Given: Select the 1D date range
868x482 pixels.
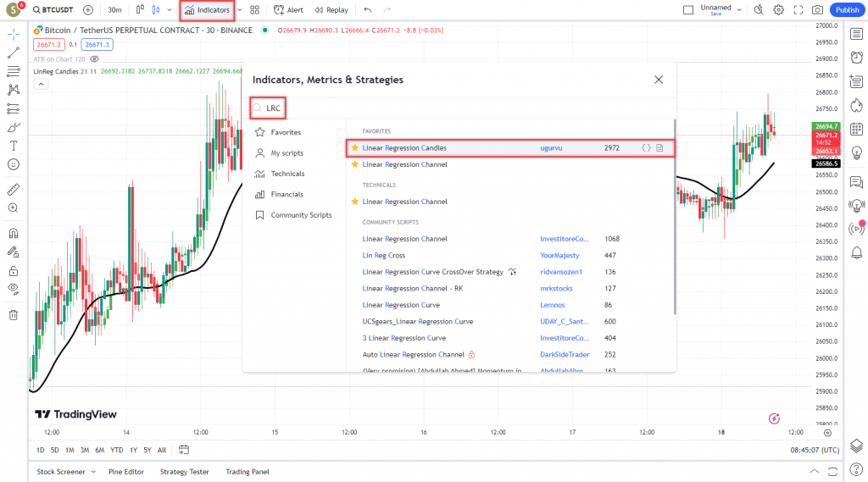Looking at the screenshot, I should pyautogui.click(x=40, y=450).
